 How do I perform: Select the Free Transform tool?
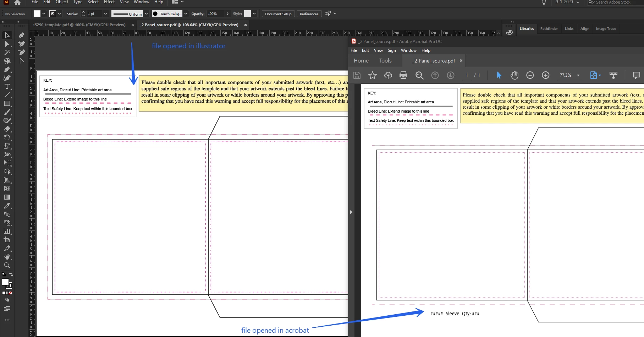[7, 163]
